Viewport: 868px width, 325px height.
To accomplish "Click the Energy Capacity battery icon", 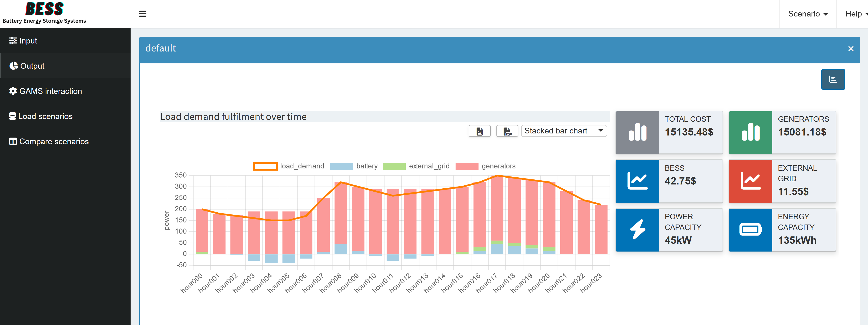I will click(750, 230).
